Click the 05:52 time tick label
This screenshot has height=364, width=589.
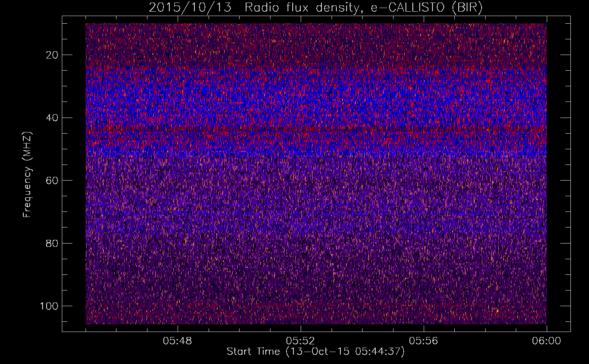[300, 341]
